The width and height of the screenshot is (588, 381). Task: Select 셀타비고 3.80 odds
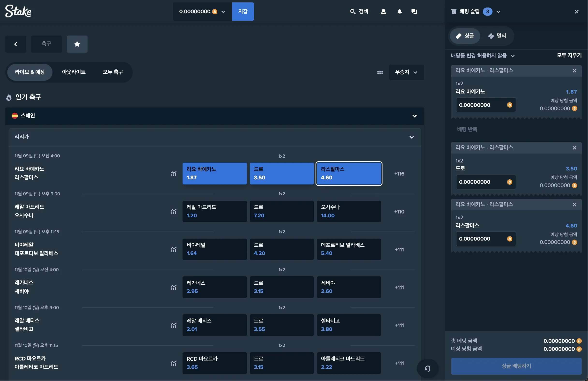(349, 325)
